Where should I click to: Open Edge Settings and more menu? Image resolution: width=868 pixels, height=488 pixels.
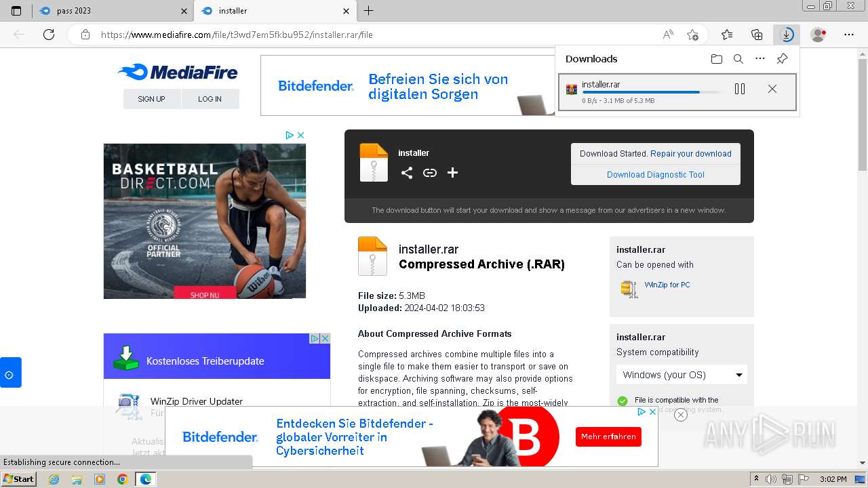(x=849, y=35)
